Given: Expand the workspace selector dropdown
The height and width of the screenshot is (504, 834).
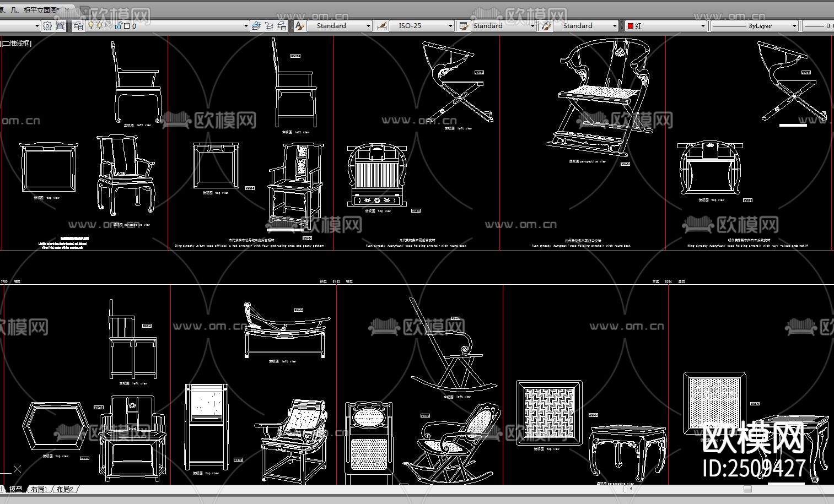Looking at the screenshot, I should [37, 26].
